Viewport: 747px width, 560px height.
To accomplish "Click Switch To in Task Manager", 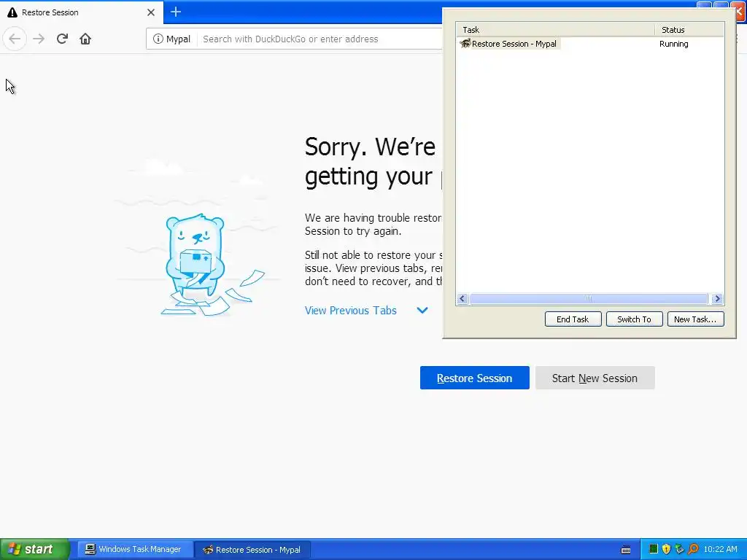I will pyautogui.click(x=634, y=319).
